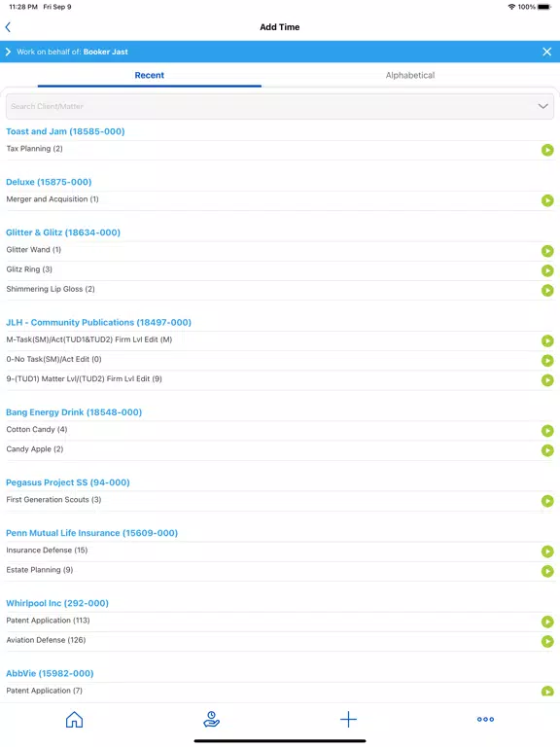560x747 pixels.
Task: Select the Tax Planning (2) row
Action: (x=280, y=150)
